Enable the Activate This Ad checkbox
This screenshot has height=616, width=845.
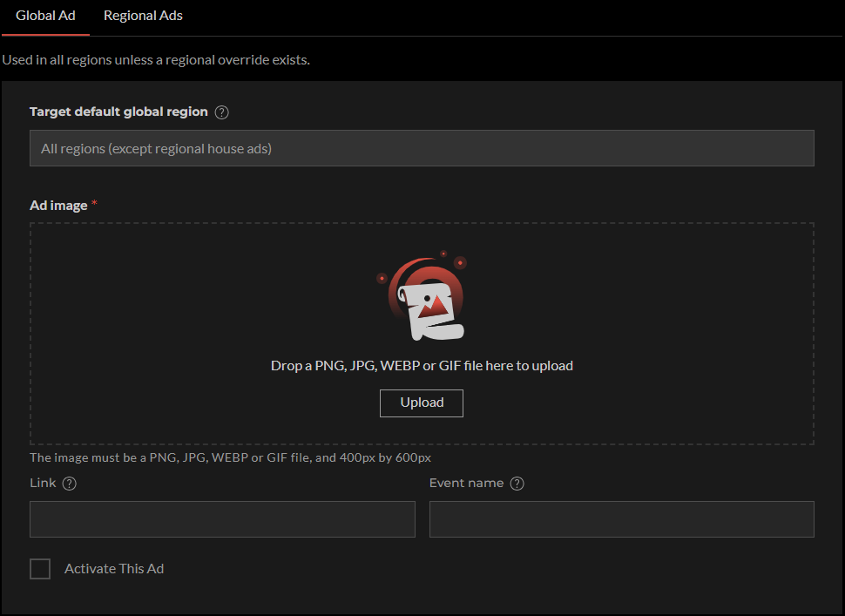coord(40,569)
